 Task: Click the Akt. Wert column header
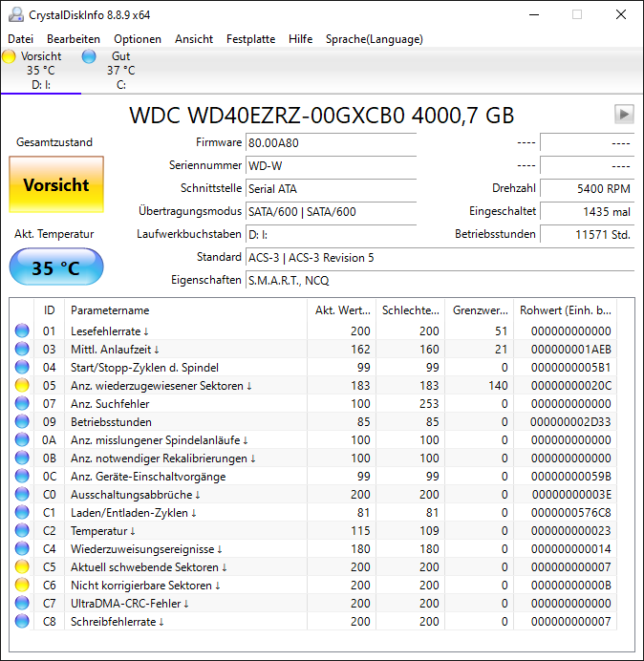pyautogui.click(x=342, y=310)
